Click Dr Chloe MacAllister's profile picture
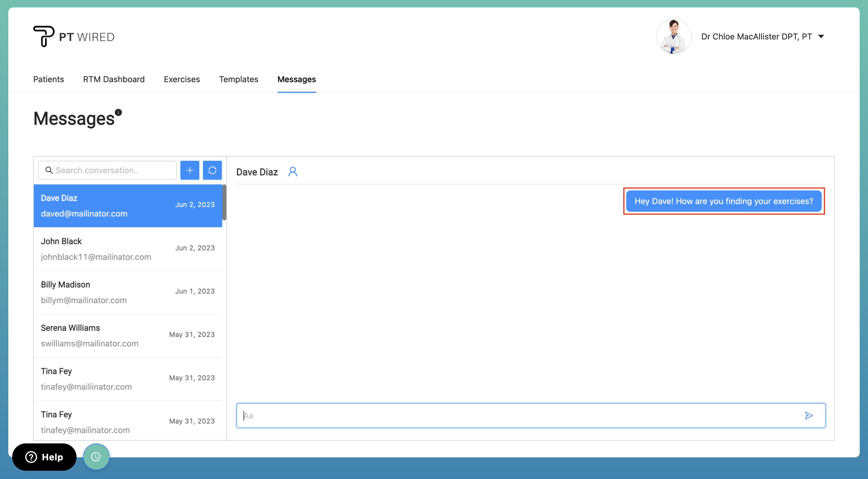The width and height of the screenshot is (868, 479). 674,36
